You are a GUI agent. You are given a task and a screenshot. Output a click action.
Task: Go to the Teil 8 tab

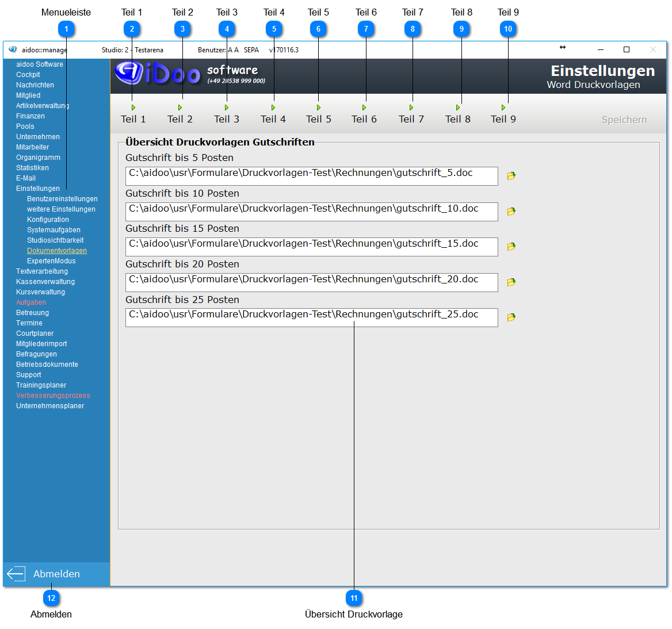(458, 115)
